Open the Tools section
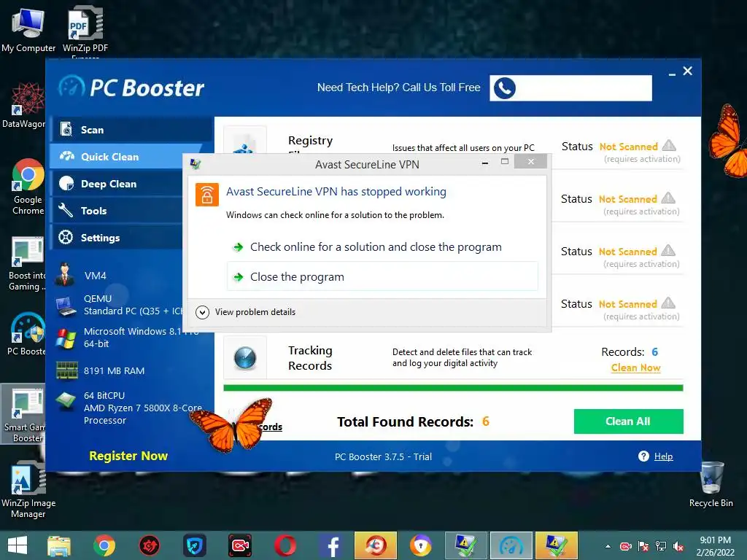 coord(117,211)
